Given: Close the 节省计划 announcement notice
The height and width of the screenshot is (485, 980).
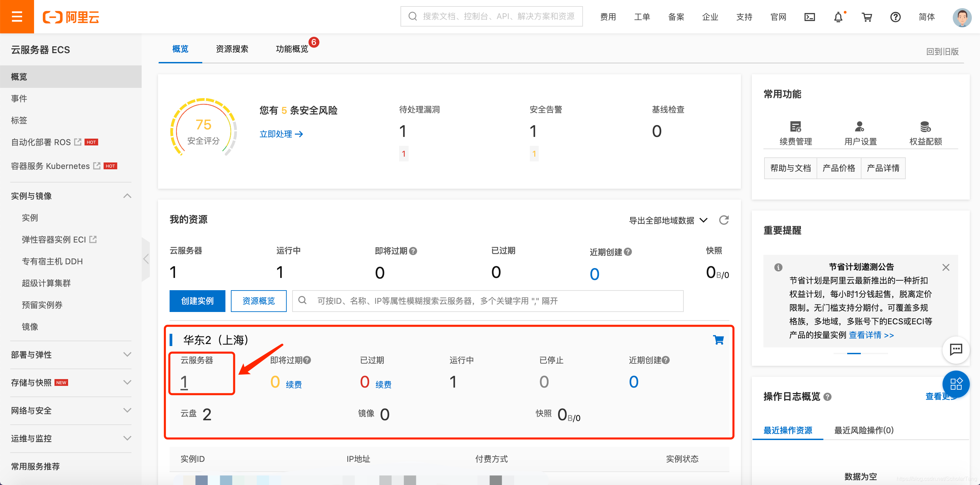Looking at the screenshot, I should click(946, 267).
